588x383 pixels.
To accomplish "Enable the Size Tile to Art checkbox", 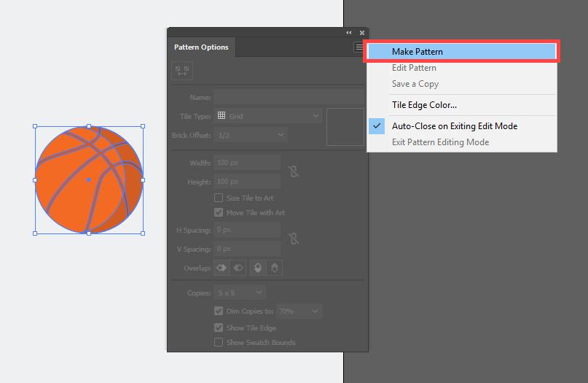I will click(x=219, y=198).
